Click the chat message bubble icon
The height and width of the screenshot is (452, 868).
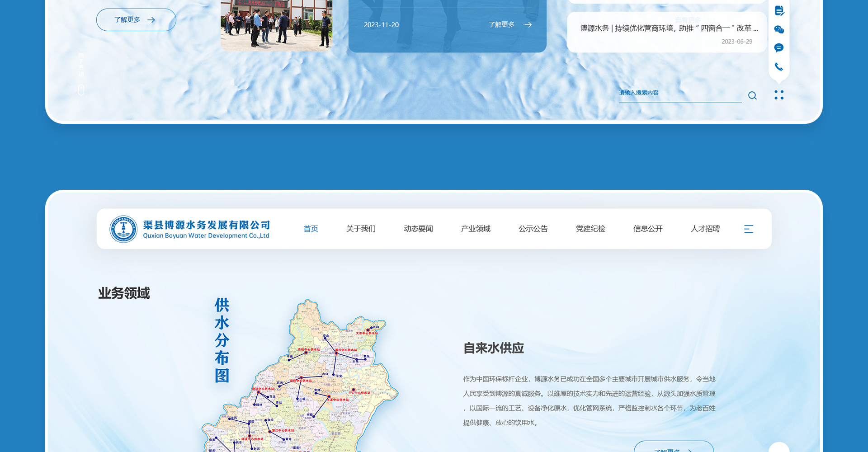pyautogui.click(x=779, y=48)
